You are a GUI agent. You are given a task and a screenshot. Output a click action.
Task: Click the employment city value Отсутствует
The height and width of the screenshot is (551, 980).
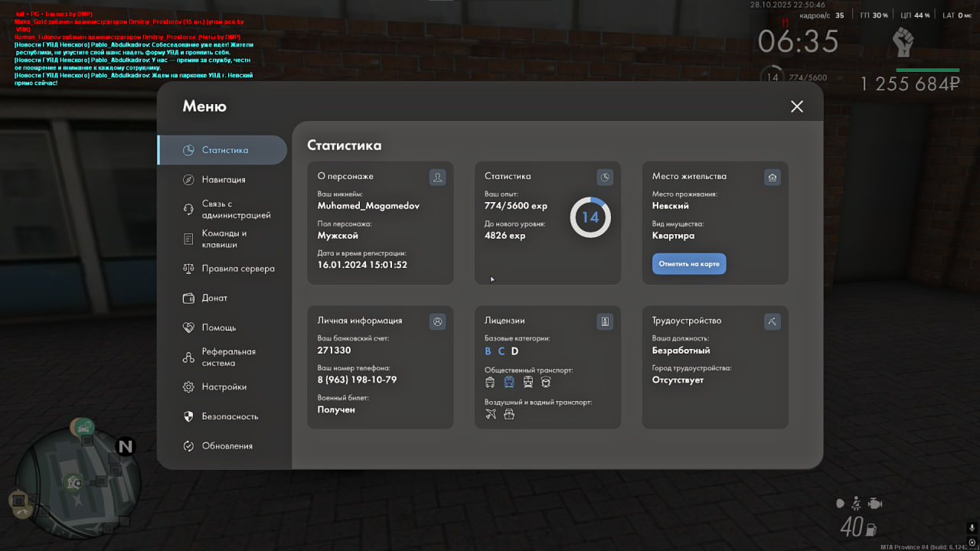tap(678, 380)
